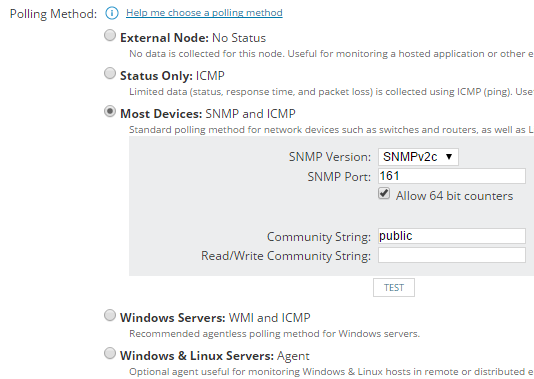Select Most Devices: SNMP and ICMP radio
The width and height of the screenshot is (534, 379).
tap(110, 111)
